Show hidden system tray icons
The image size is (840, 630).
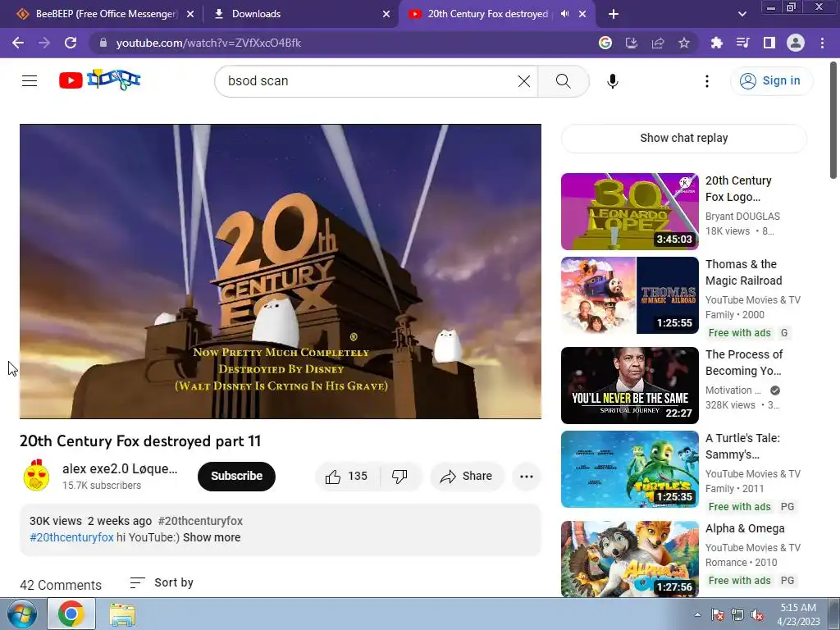point(697,615)
